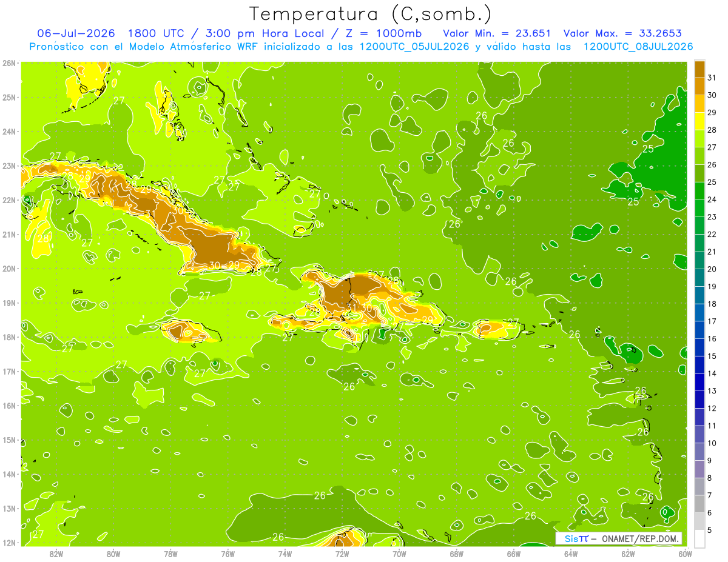
Task: Click the colorbar segment between 6 and 7
Action: (x=699, y=504)
